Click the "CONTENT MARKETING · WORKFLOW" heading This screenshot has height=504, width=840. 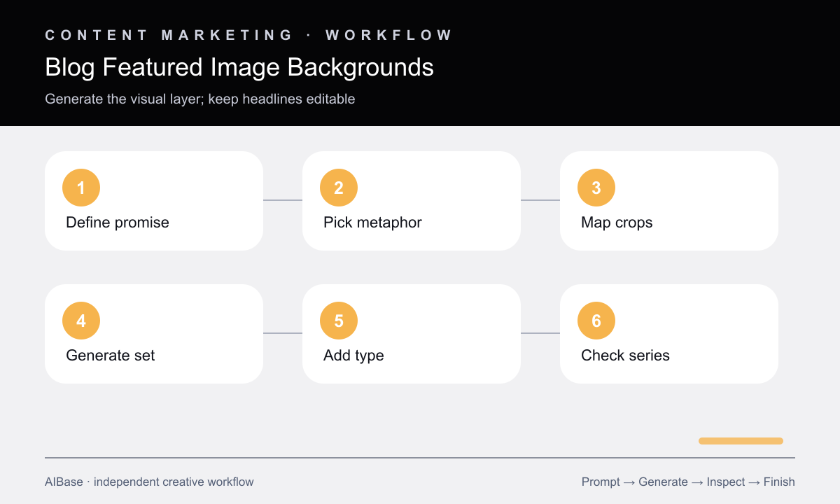click(x=249, y=35)
